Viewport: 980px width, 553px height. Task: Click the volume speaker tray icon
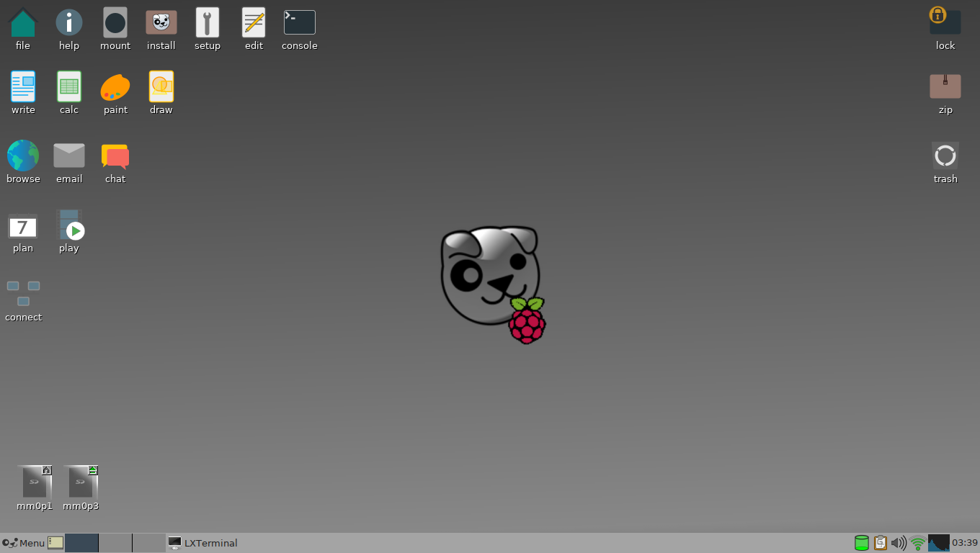[899, 543]
